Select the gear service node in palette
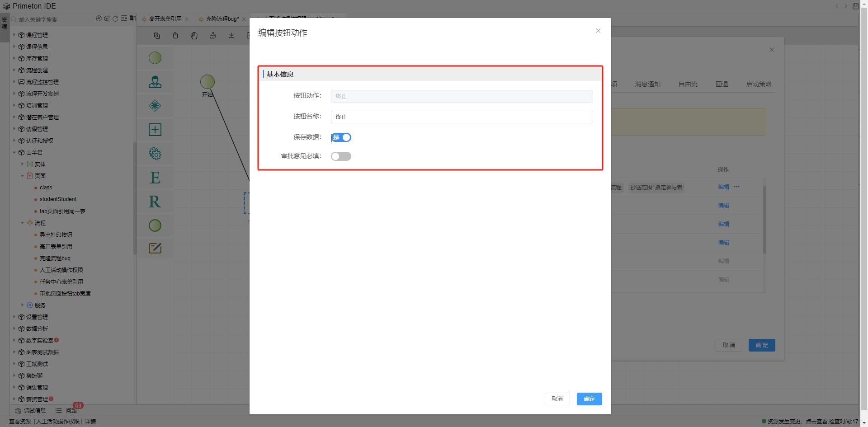The width and height of the screenshot is (868, 427). [155, 154]
